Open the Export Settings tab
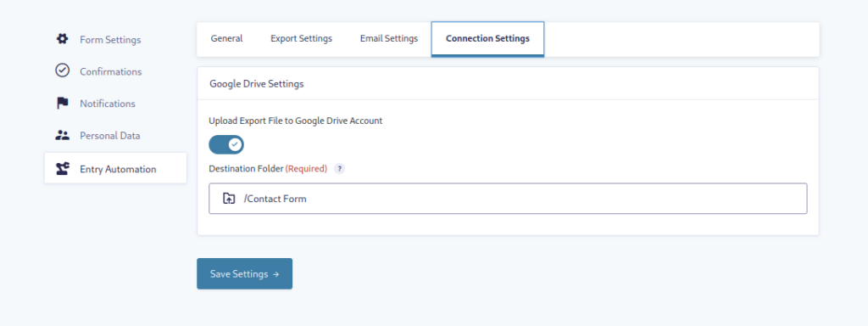This screenshot has height=326, width=868. click(301, 39)
